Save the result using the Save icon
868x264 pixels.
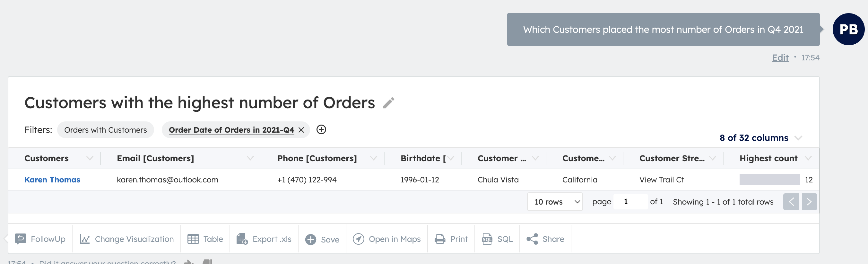click(310, 239)
